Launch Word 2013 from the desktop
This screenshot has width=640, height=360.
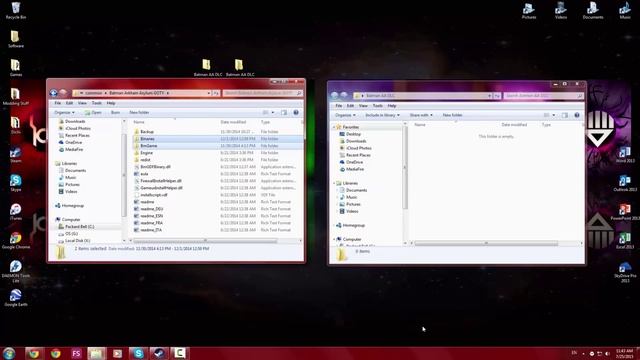tap(625, 154)
